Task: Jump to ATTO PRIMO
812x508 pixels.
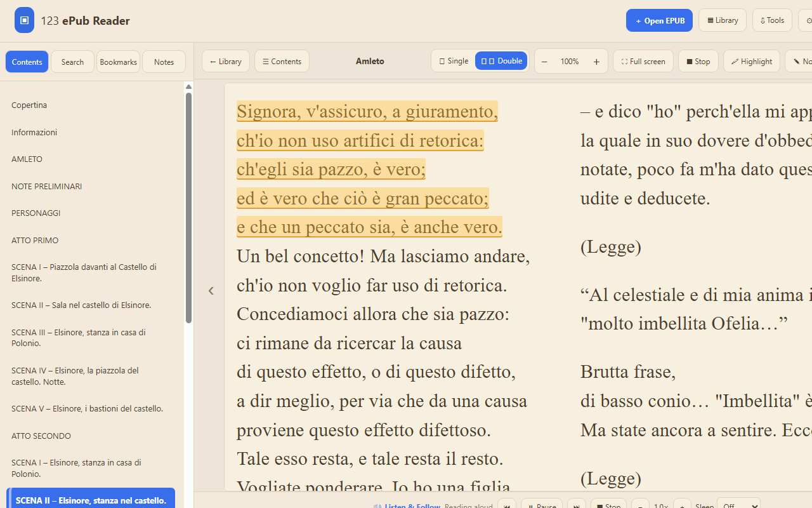Action: 91,240
